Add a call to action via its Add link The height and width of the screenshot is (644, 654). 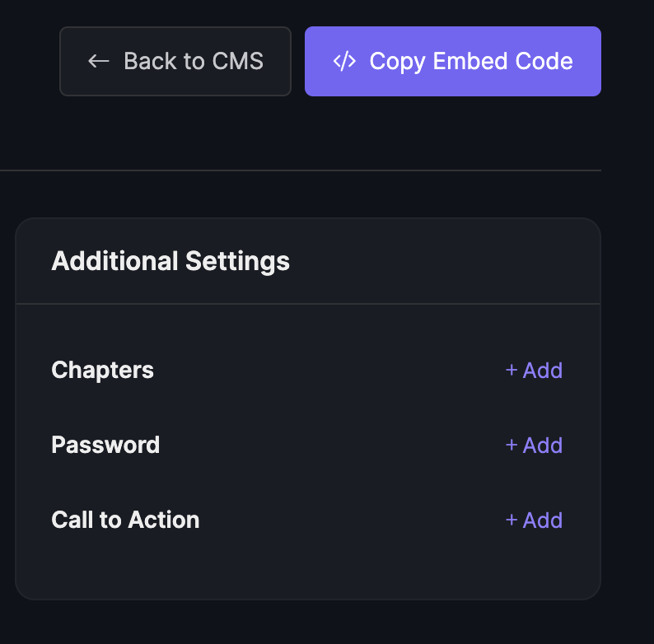pos(534,520)
